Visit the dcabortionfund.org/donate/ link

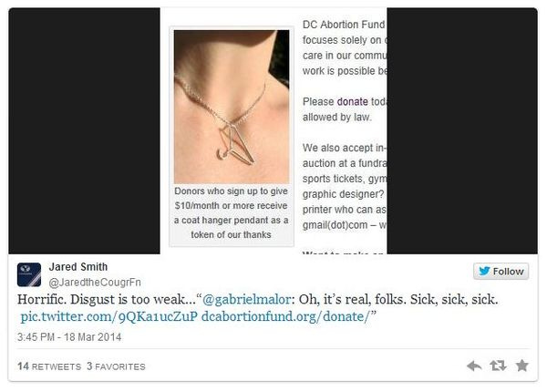click(285, 316)
